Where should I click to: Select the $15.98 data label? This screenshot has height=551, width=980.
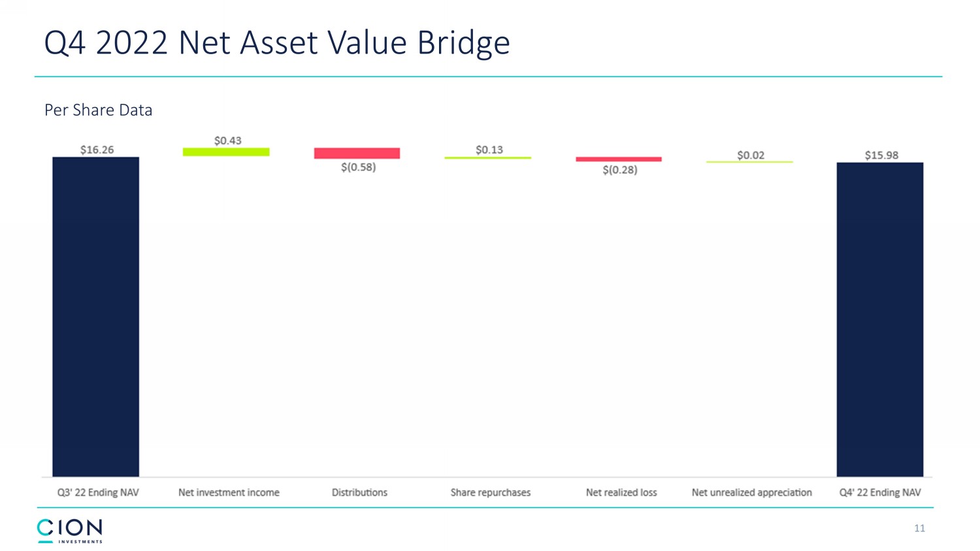[x=881, y=155]
